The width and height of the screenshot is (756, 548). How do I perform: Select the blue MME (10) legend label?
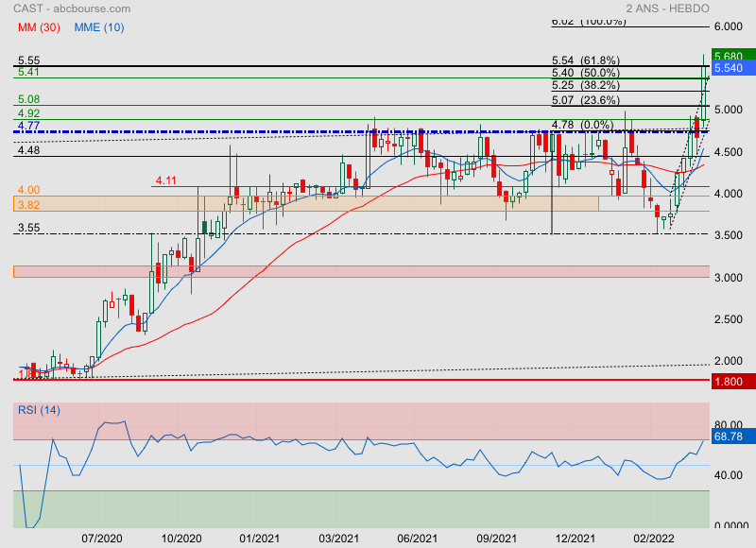tap(97, 26)
